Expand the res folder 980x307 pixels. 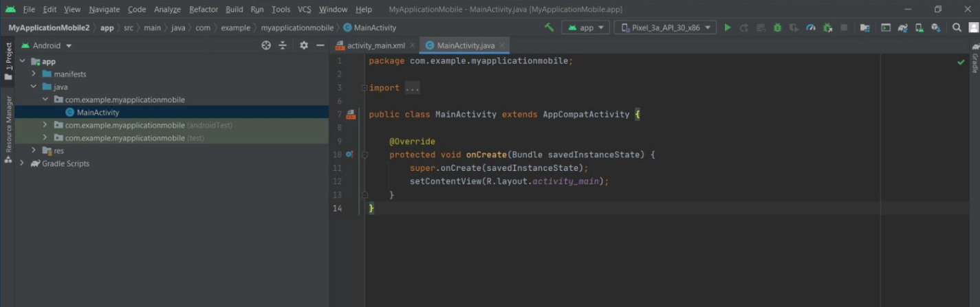pos(34,150)
